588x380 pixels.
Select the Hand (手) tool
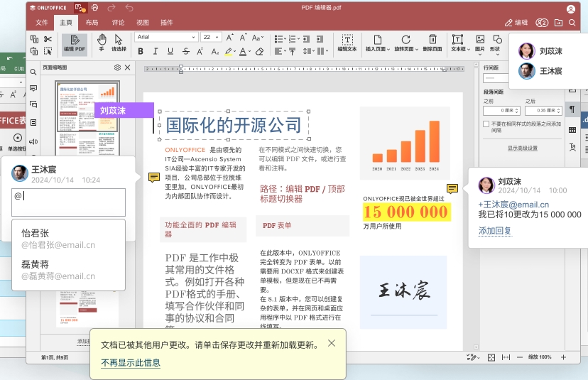tap(102, 43)
